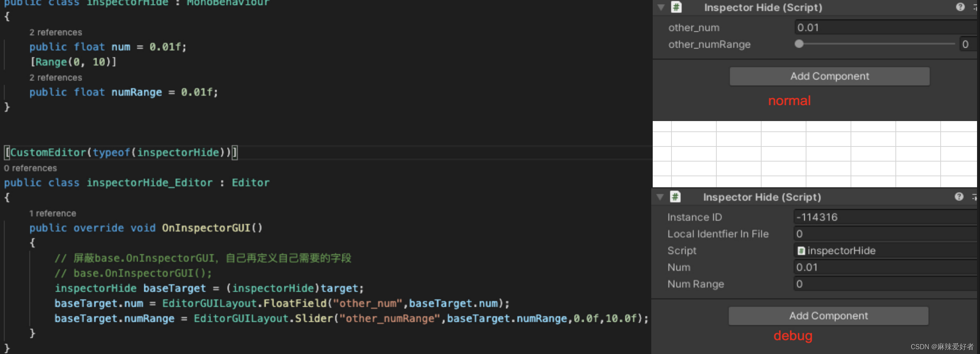The width and height of the screenshot is (980, 354).
Task: Click the '2 references' lens above numRange
Action: (x=56, y=78)
